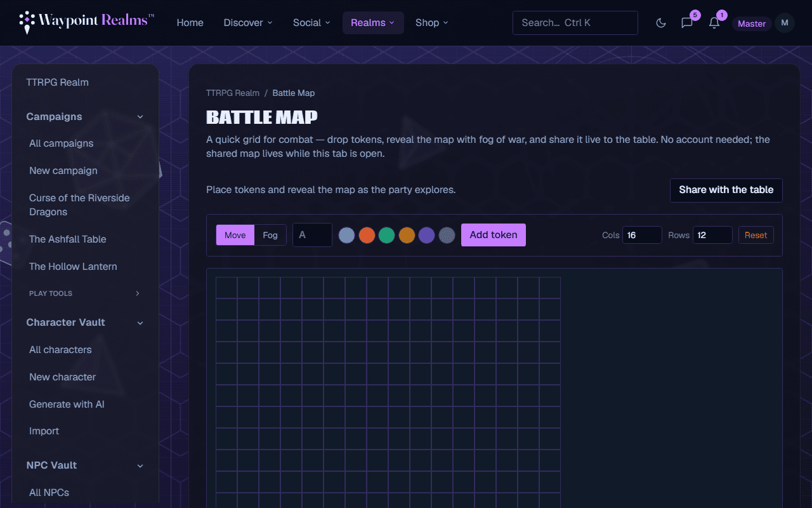
Task: Open the Realms dropdown menu
Action: click(373, 23)
